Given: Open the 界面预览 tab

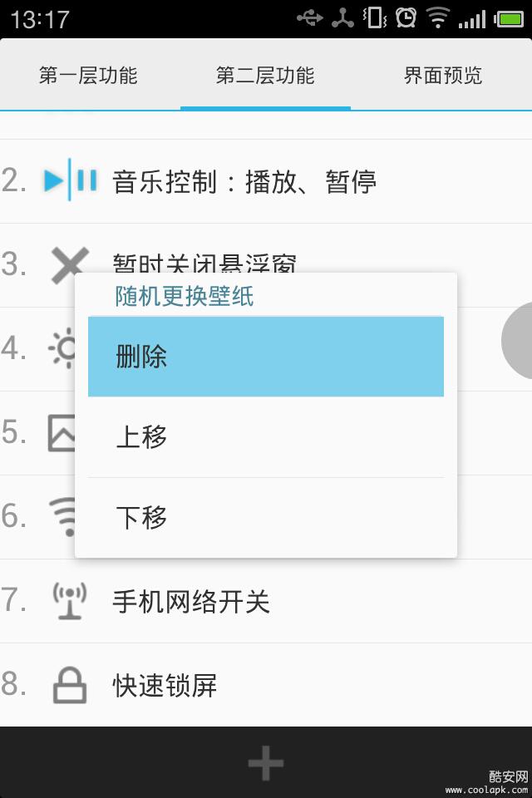Looking at the screenshot, I should tap(442, 76).
